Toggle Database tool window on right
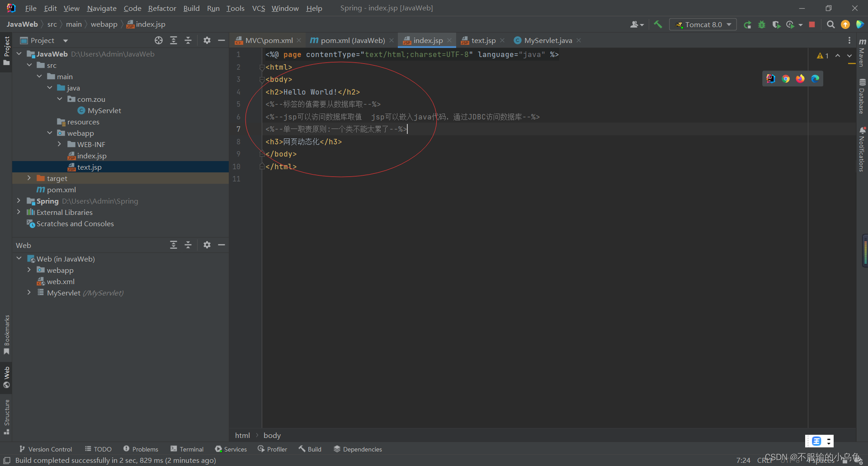Image resolution: width=868 pixels, height=466 pixels. [x=862, y=96]
